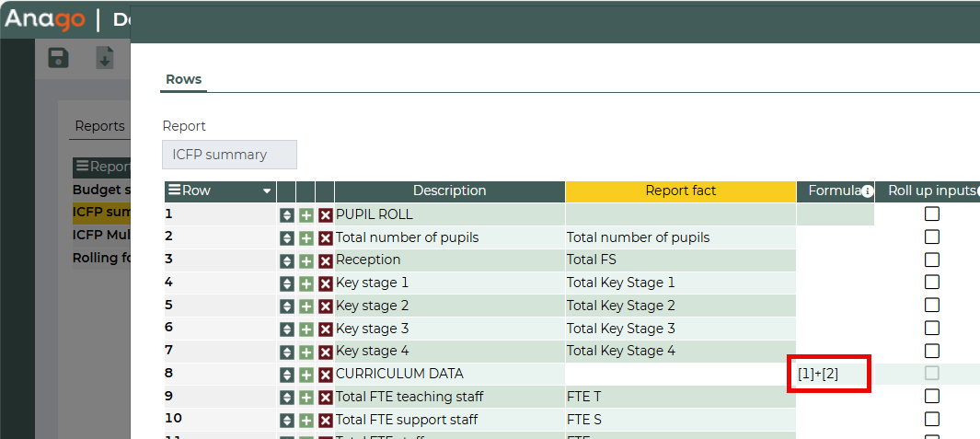
Task: Open the Row column header dropdown
Action: click(267, 191)
